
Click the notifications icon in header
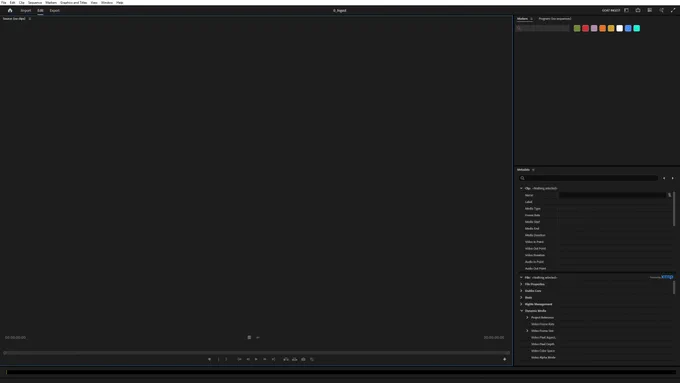click(x=661, y=10)
